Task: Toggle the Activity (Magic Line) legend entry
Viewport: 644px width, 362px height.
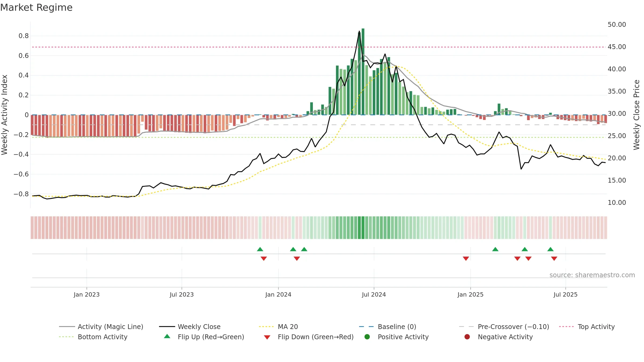Action: [101, 327]
